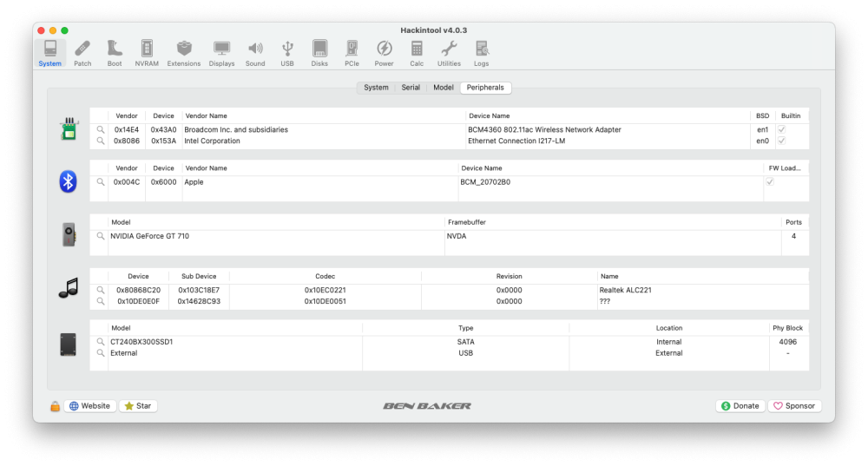Click the storage drive icon
Viewport: 868px width, 466px height.
click(68, 345)
